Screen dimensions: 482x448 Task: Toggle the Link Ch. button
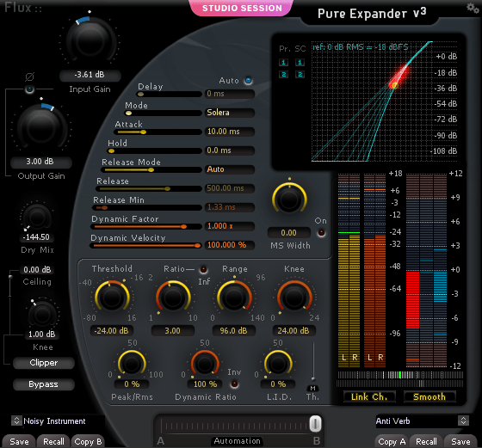point(369,396)
